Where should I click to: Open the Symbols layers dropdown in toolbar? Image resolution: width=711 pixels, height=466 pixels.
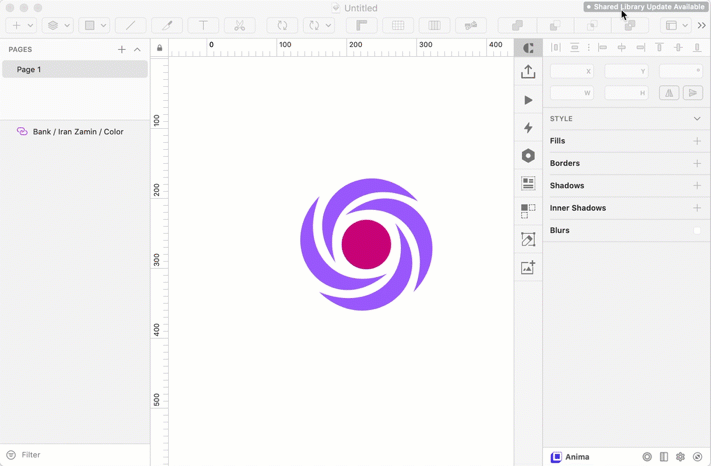(58, 25)
